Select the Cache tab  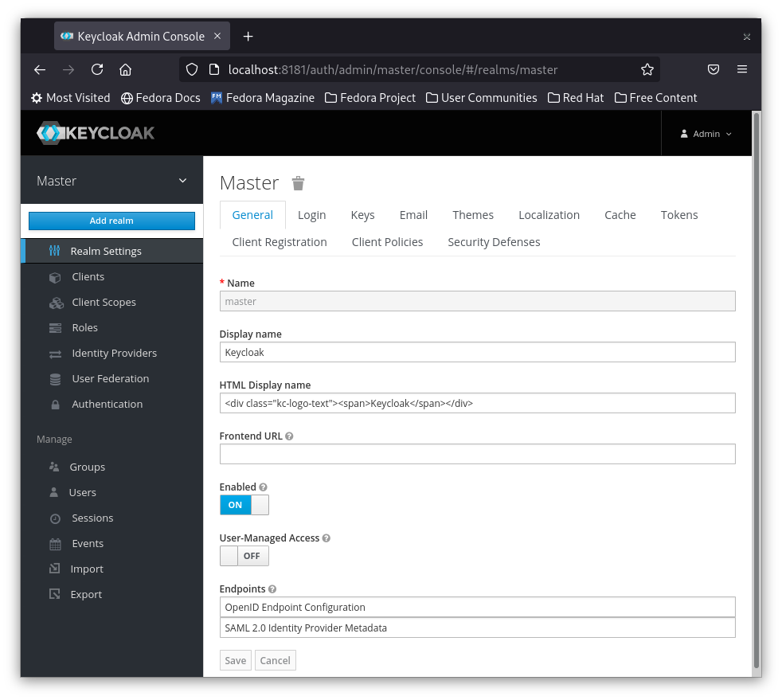[x=620, y=215]
